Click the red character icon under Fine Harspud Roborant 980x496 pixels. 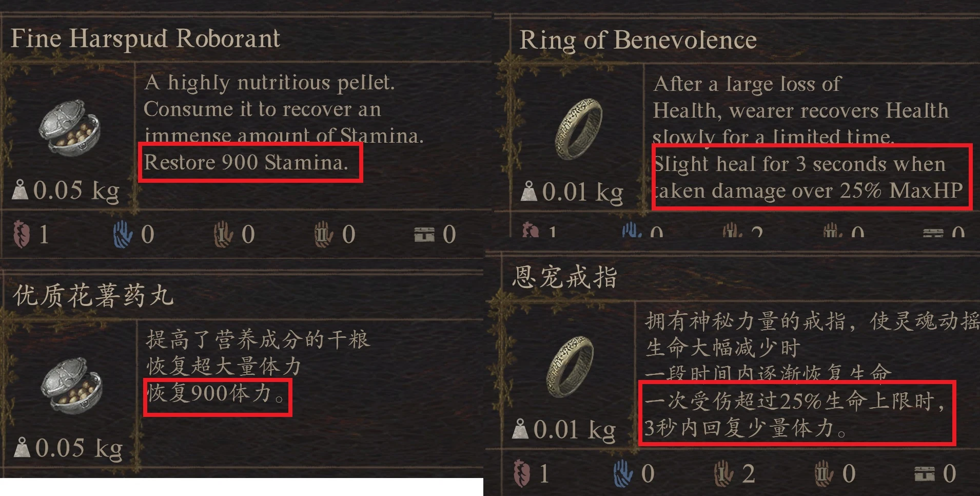tap(22, 234)
